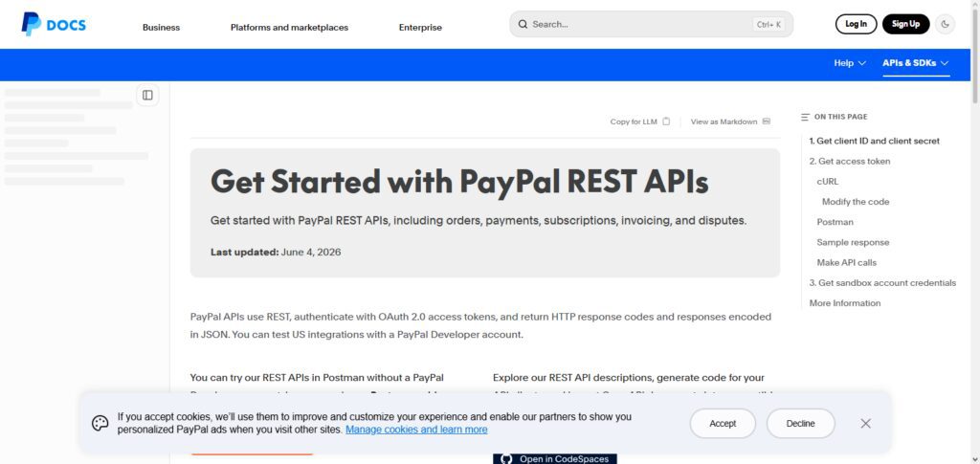
Task: Jump to cURL section
Action: click(x=828, y=182)
